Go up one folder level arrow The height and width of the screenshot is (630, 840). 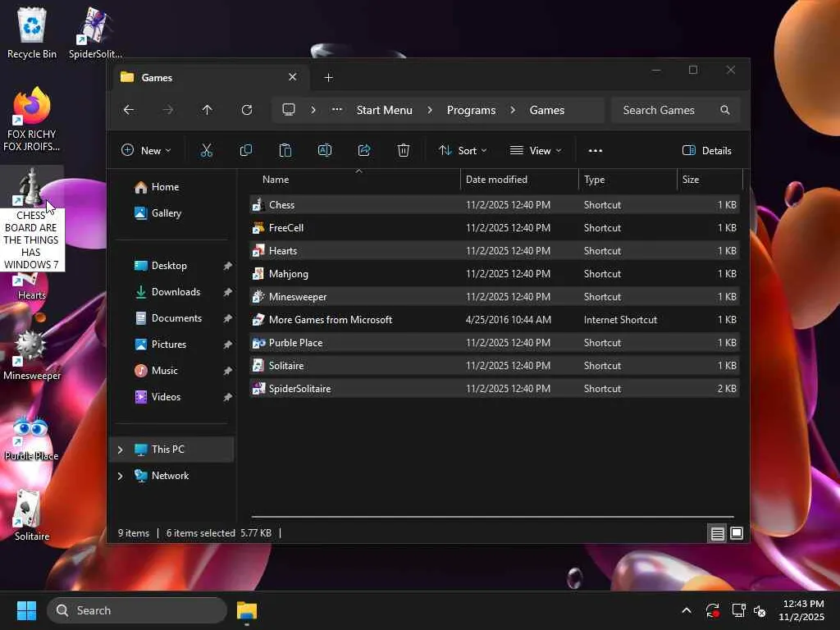(208, 110)
